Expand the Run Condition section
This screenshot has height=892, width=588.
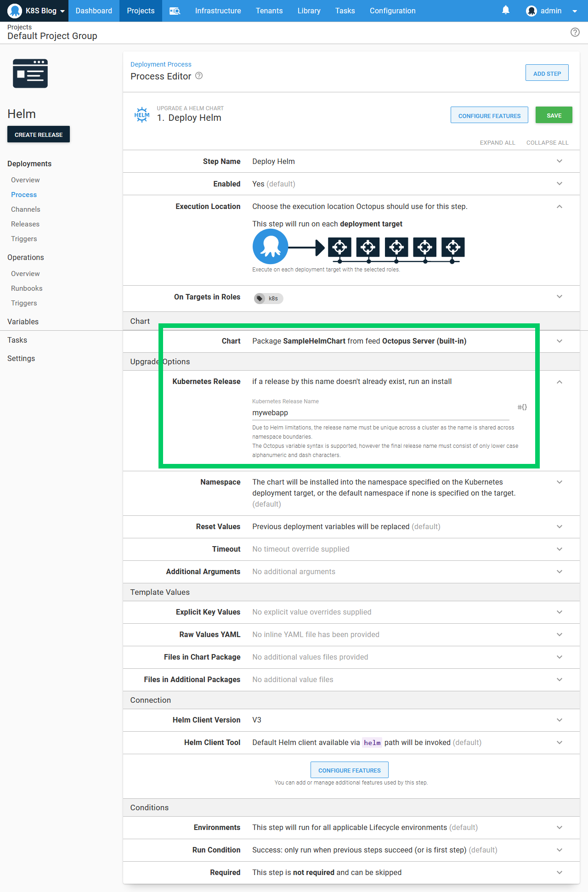(x=559, y=850)
